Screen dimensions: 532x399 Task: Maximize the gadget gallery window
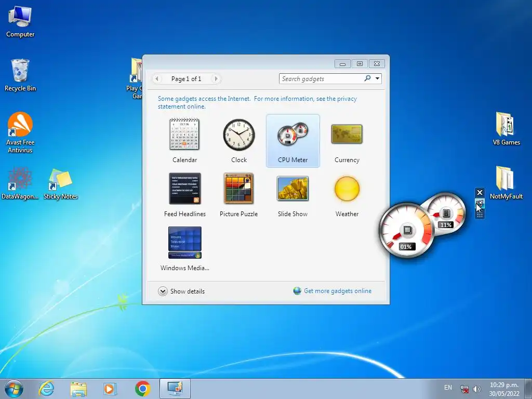360,64
